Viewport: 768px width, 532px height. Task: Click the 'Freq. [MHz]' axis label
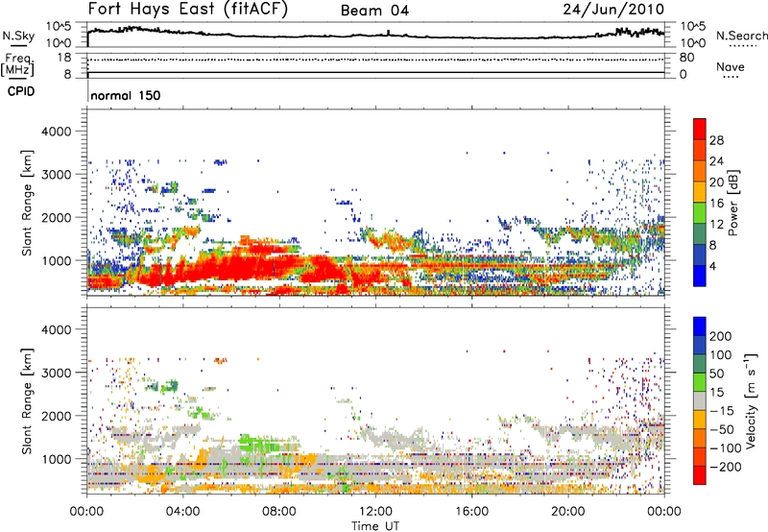pyautogui.click(x=17, y=65)
